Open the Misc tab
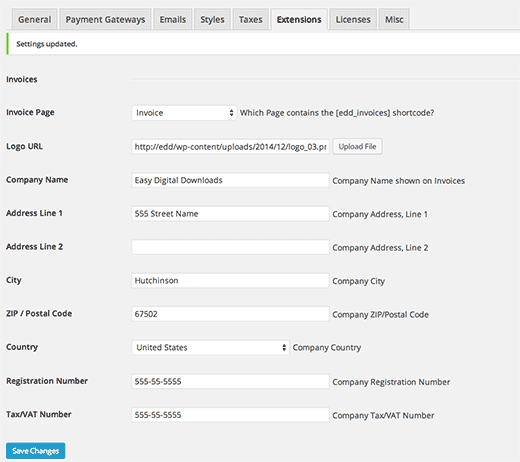This screenshot has width=520, height=462. click(x=394, y=19)
